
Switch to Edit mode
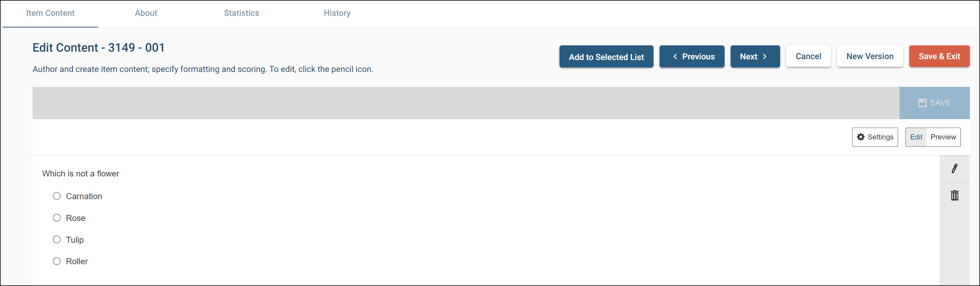point(916,137)
